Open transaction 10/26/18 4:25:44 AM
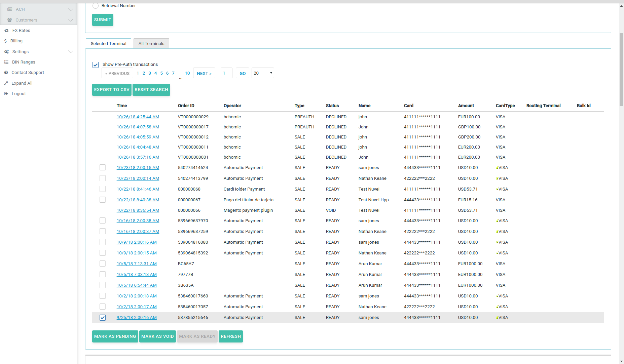This screenshot has width=624, height=364. pyautogui.click(x=138, y=117)
